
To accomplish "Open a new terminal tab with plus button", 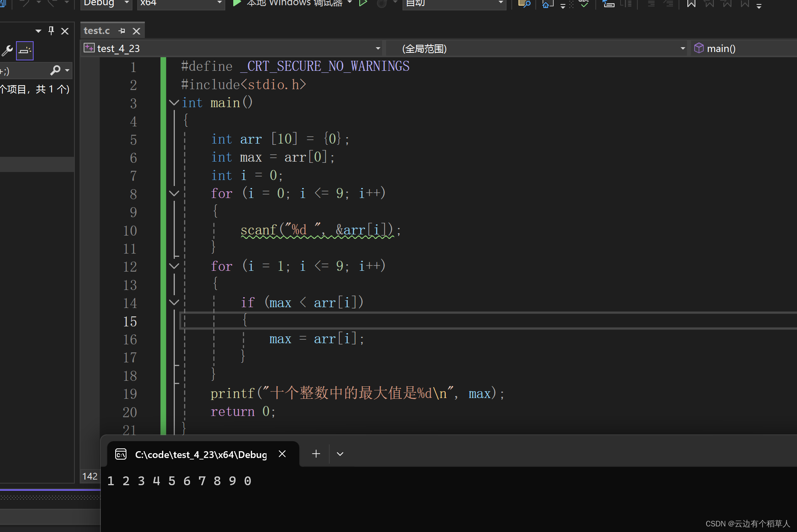I will coord(316,454).
